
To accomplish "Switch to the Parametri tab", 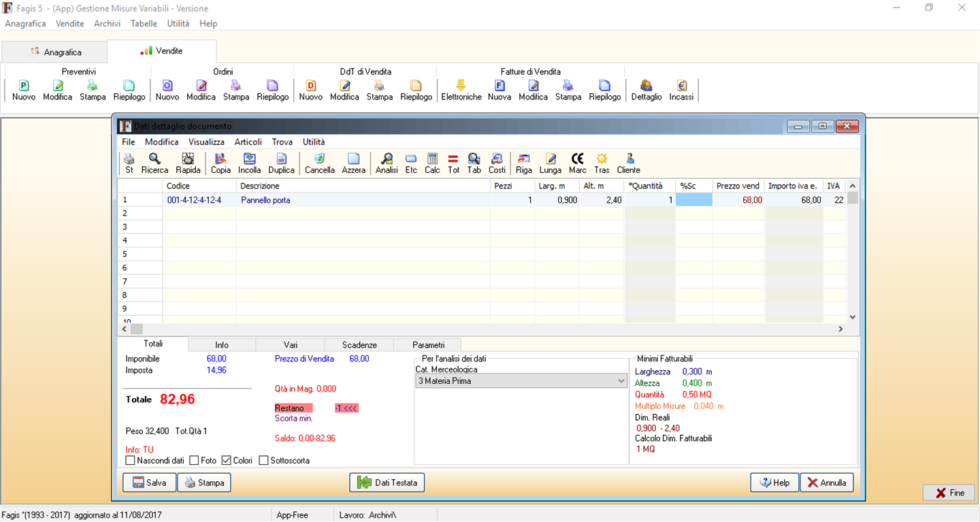I will point(428,345).
